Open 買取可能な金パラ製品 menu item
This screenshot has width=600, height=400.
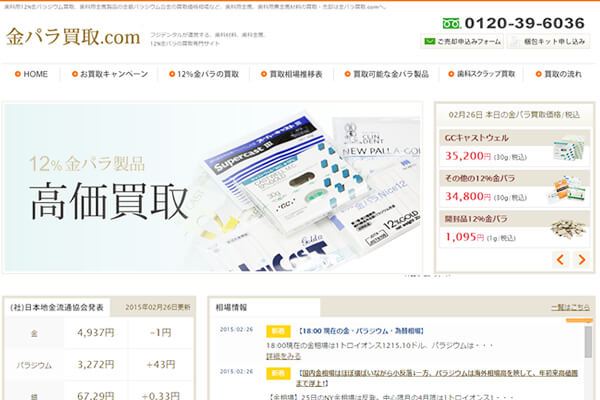click(386, 74)
